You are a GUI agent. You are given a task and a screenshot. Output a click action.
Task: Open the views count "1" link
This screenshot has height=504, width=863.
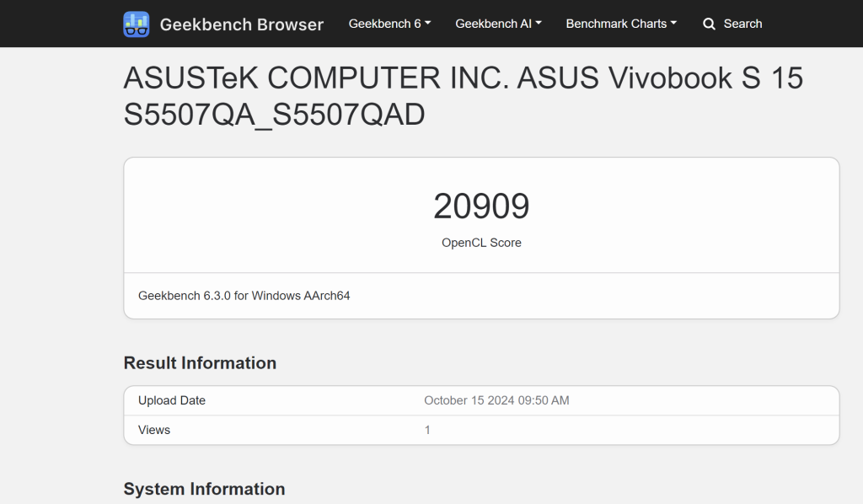pos(427,430)
